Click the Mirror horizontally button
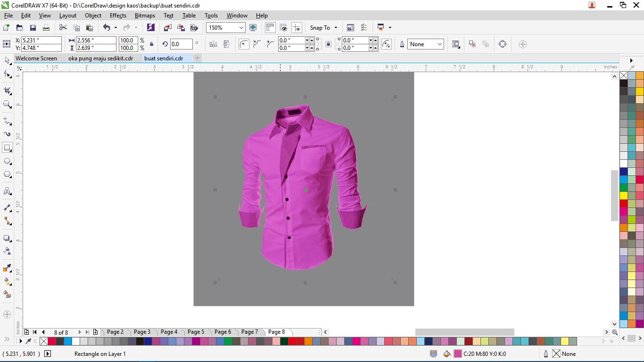 pyautogui.click(x=213, y=44)
